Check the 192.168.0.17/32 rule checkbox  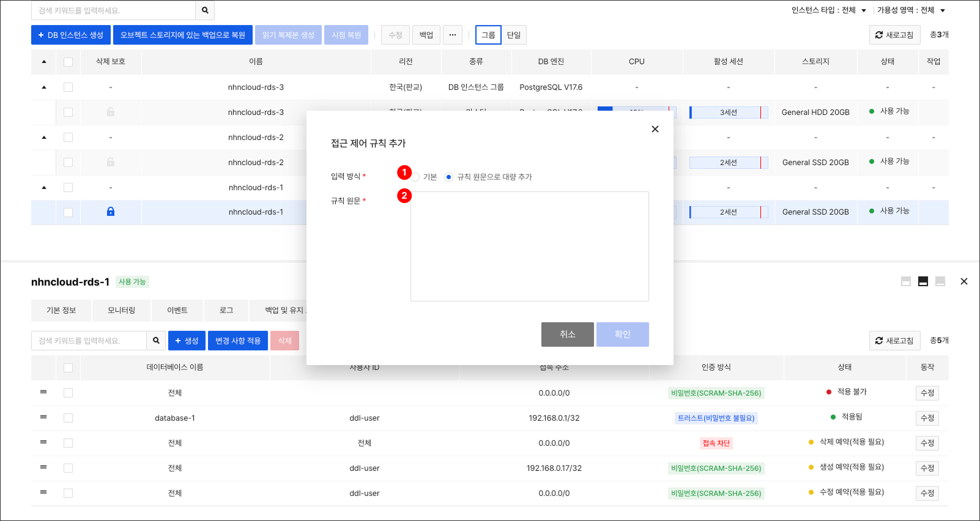click(x=68, y=468)
